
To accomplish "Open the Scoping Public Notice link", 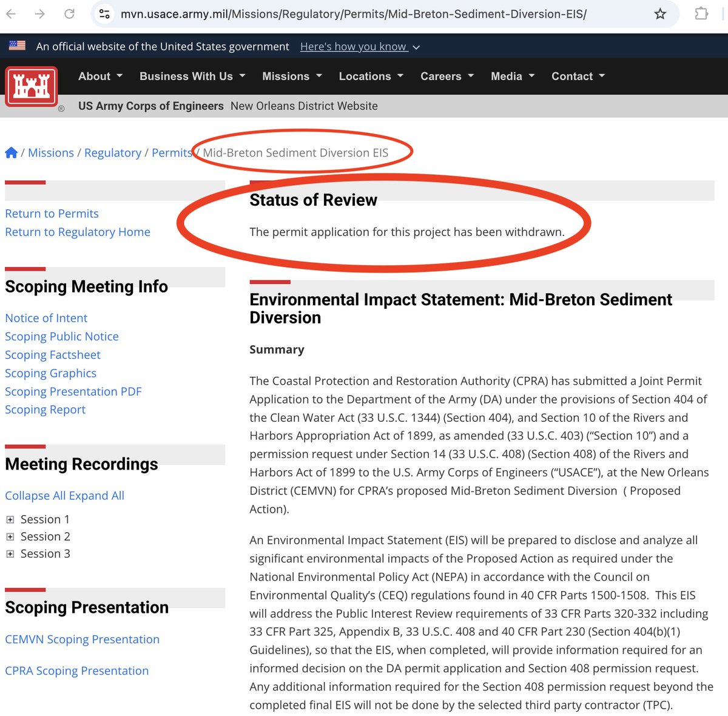I will pos(62,336).
